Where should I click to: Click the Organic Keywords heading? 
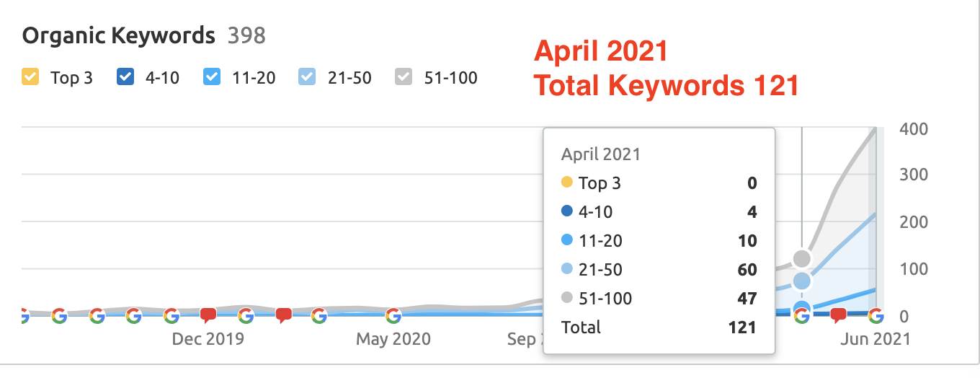click(x=119, y=35)
